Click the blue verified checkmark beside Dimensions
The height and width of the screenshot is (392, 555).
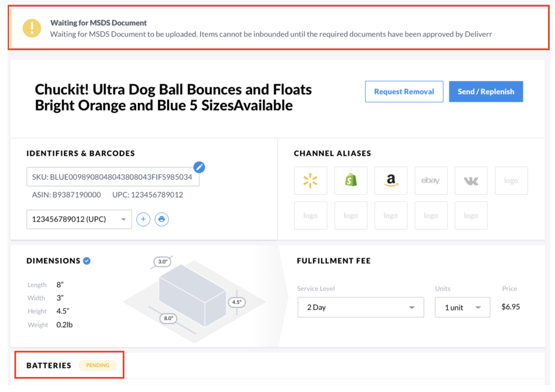[x=87, y=261]
